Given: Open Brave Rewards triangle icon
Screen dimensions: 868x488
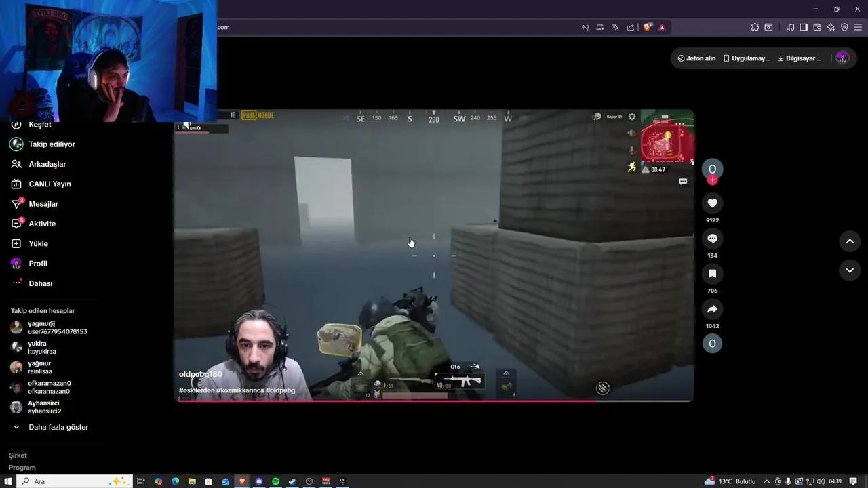Looking at the screenshot, I should (x=662, y=27).
